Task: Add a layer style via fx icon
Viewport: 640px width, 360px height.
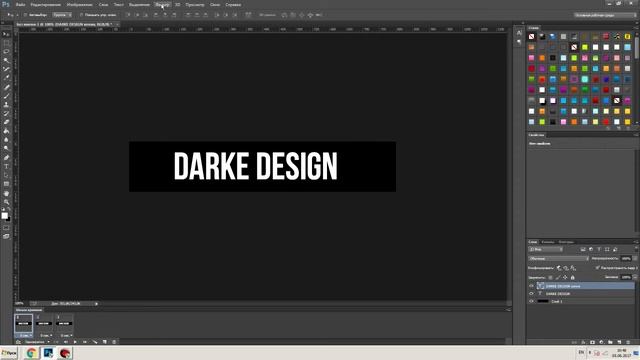Action: tap(583, 342)
